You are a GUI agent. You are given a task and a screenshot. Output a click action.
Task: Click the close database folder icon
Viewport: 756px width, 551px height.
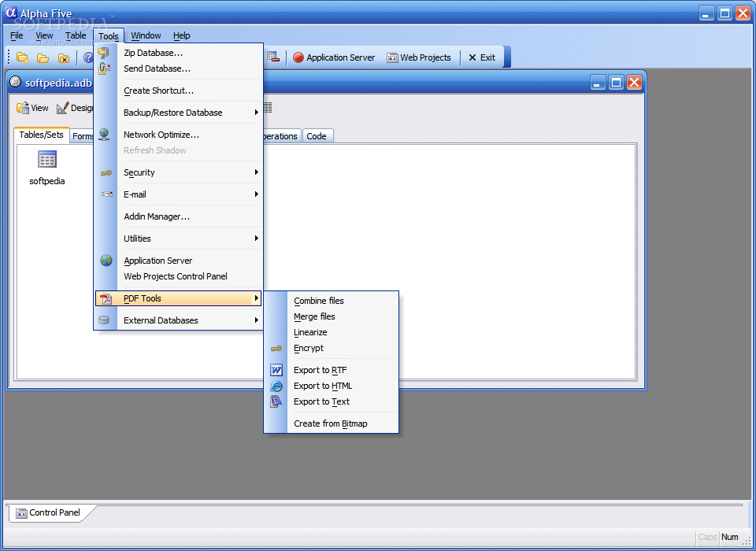[64, 58]
